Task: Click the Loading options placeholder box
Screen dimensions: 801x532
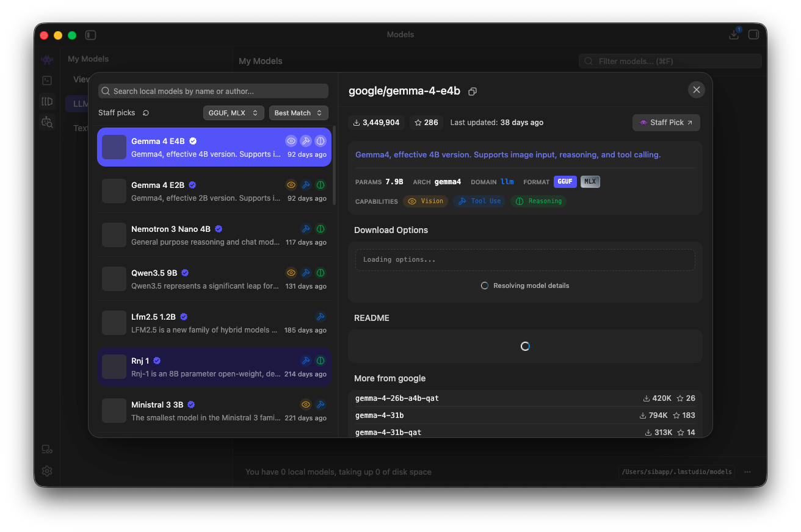Action: (x=525, y=260)
